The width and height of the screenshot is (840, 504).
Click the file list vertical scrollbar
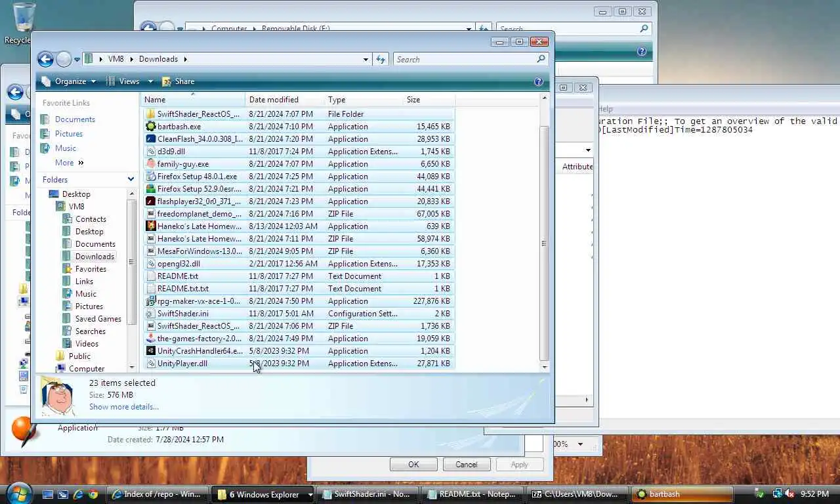(544, 243)
